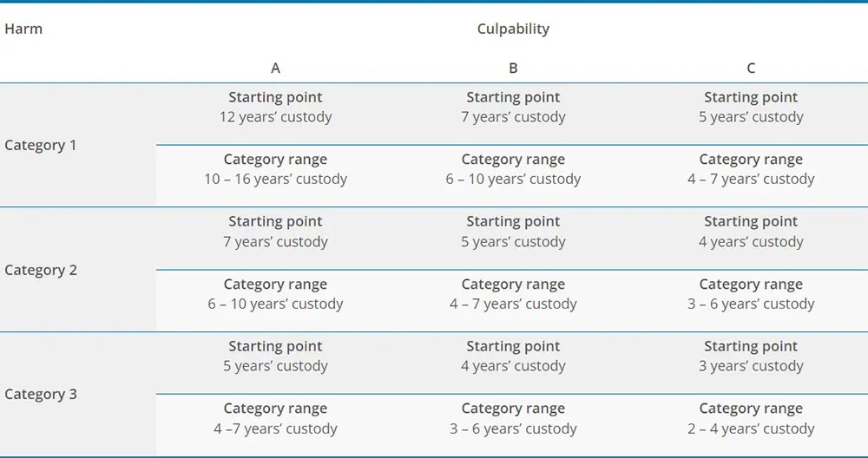868x458 pixels.
Task: Click culpability column C header
Action: pyautogui.click(x=751, y=68)
